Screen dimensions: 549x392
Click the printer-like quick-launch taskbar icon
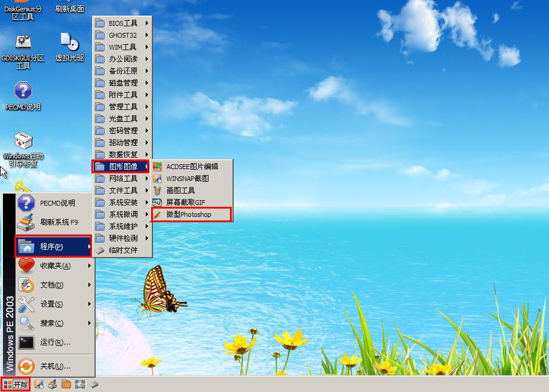(x=53, y=384)
